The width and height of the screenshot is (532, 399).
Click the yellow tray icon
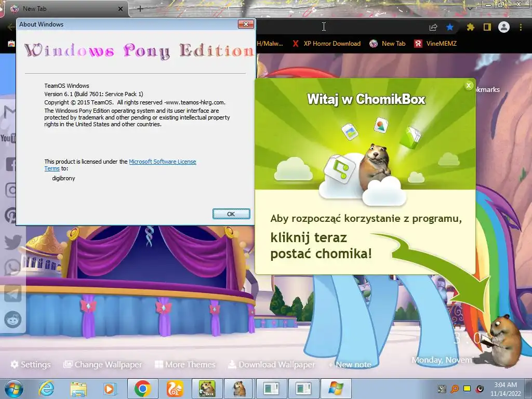(x=467, y=389)
